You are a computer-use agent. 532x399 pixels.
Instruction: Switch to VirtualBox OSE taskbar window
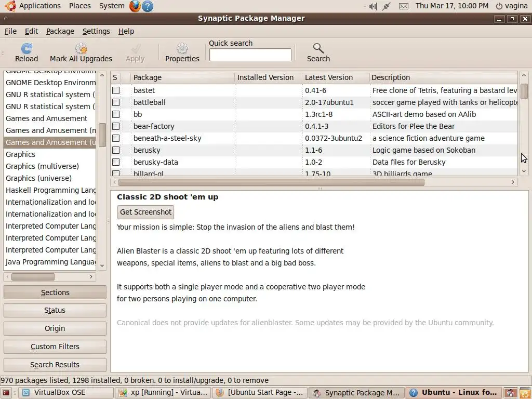coord(65,393)
